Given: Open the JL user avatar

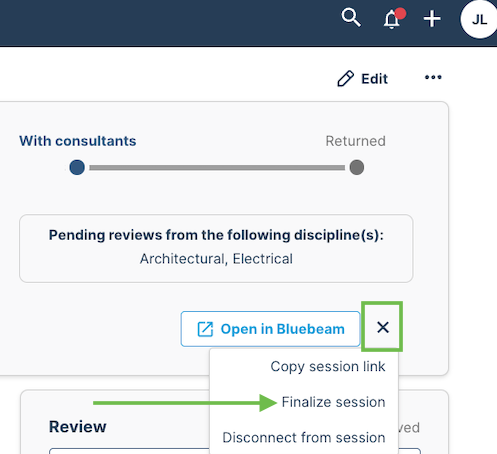Looking at the screenshot, I should tap(479, 20).
